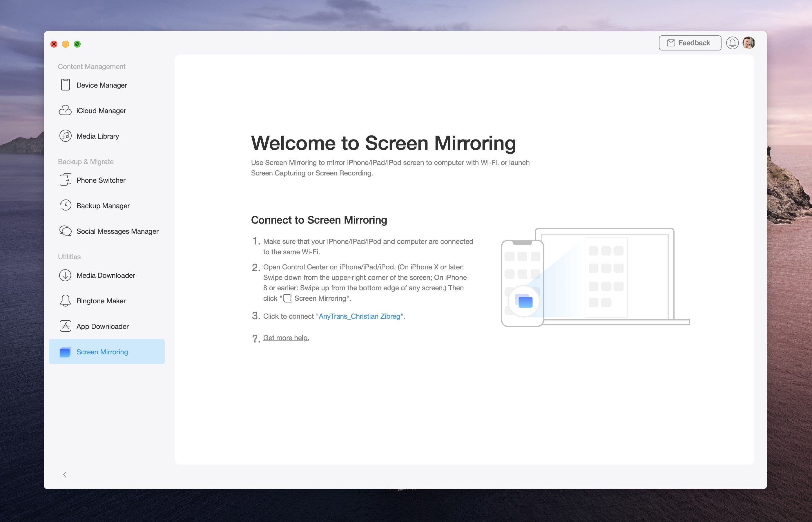Click step 1 text about same Wi-Fi
The image size is (812, 522).
[368, 246]
